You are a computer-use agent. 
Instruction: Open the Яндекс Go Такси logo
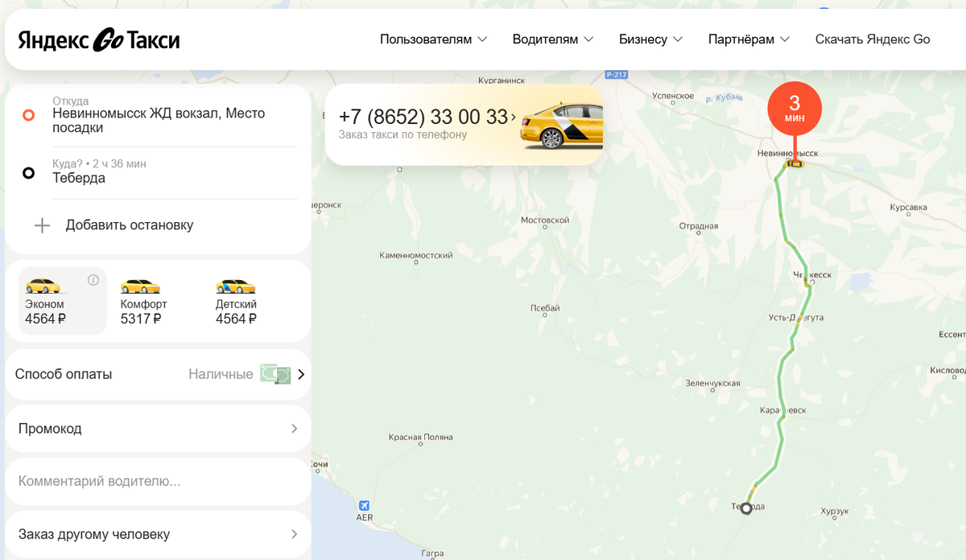99,39
